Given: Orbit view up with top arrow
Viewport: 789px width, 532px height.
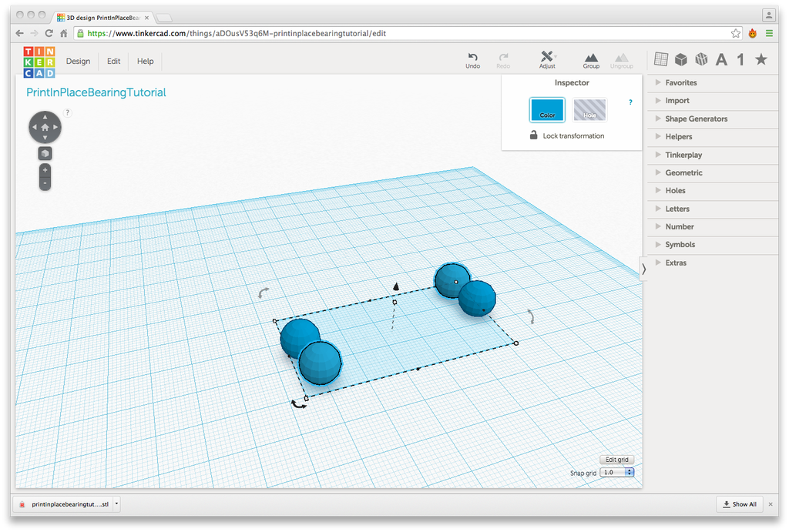Looking at the screenshot, I should [45, 117].
